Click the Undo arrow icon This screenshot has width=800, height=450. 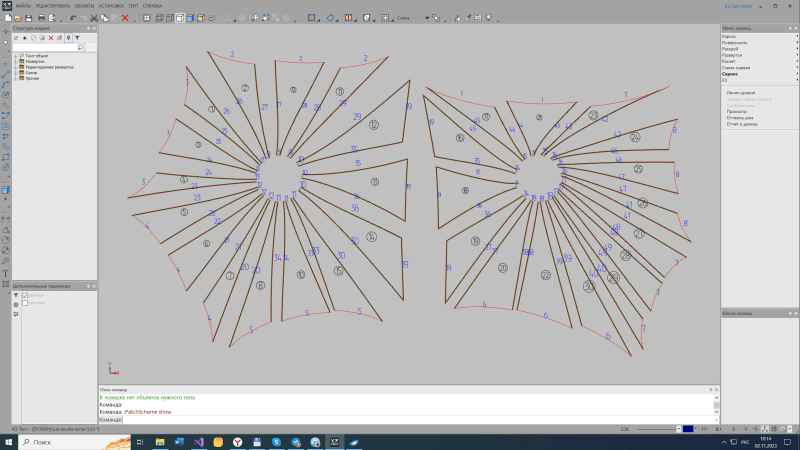tap(73, 18)
